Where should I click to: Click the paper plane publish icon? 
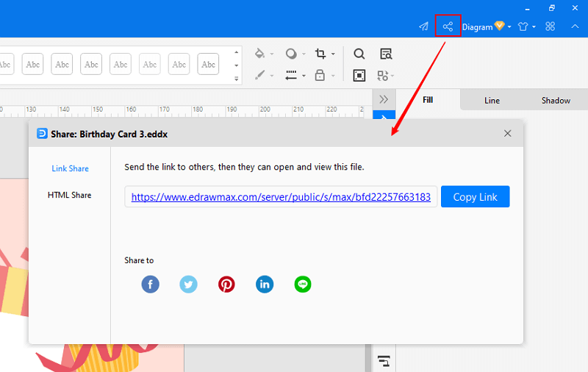click(424, 26)
